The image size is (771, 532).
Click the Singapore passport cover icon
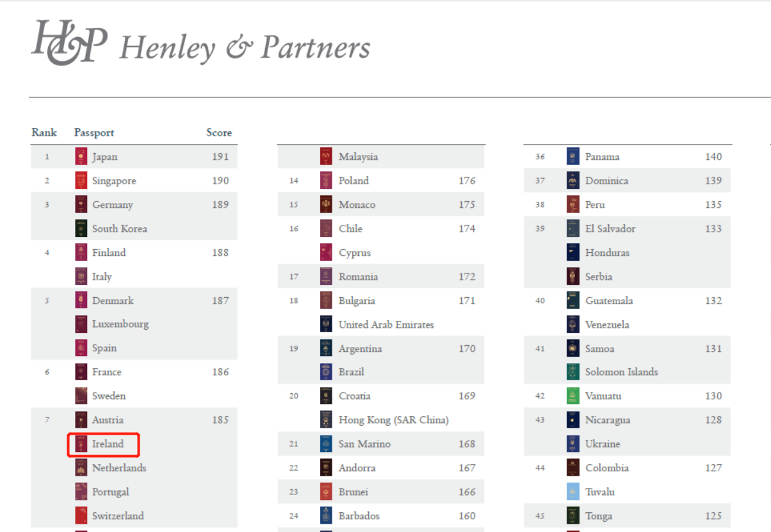pyautogui.click(x=81, y=181)
